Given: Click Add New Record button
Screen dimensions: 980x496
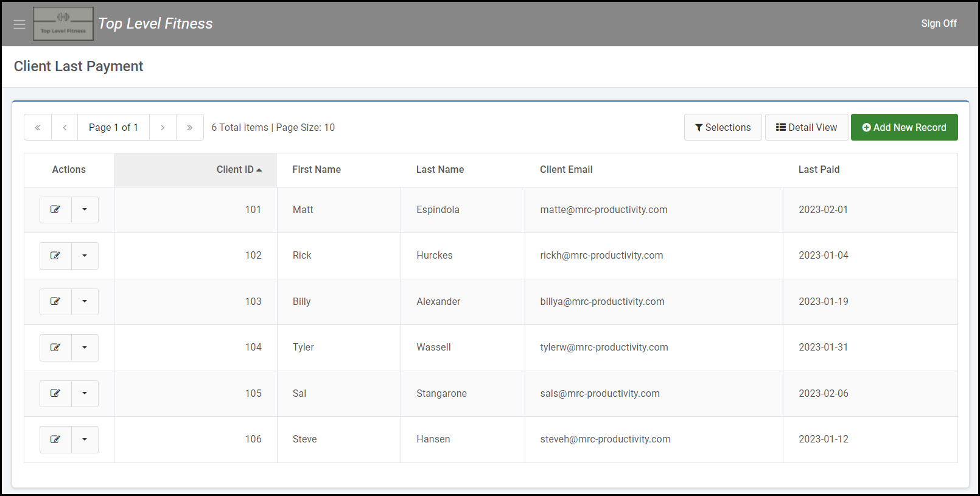Looking at the screenshot, I should [904, 127].
